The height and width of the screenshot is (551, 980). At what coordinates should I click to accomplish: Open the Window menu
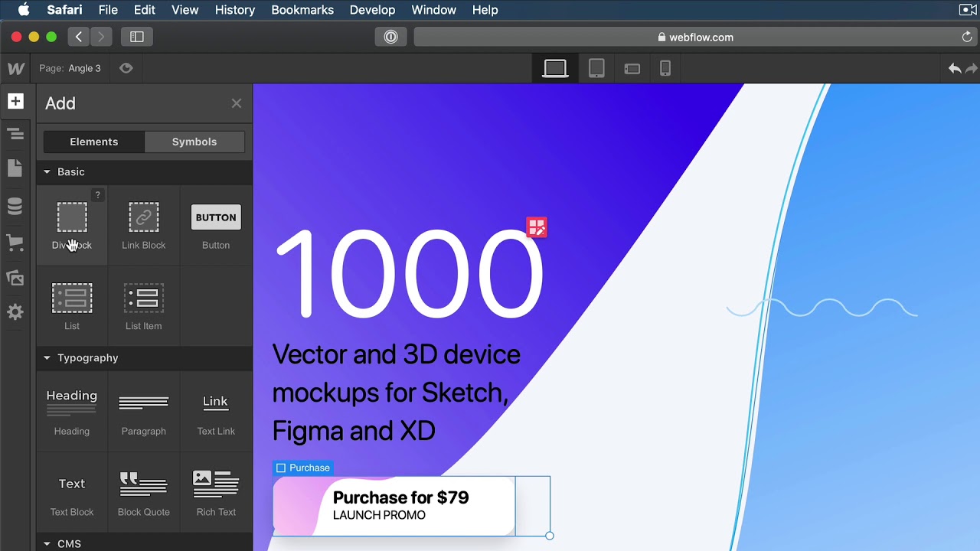(x=433, y=10)
